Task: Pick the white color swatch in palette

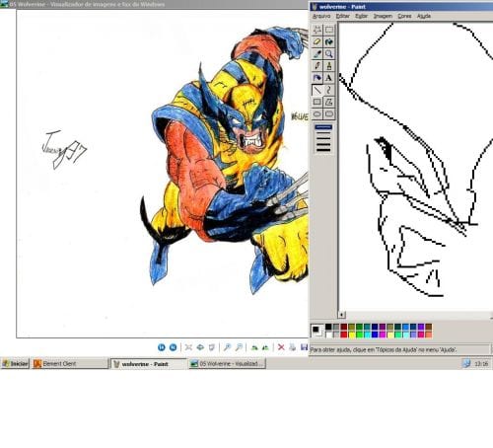Action: [328, 335]
